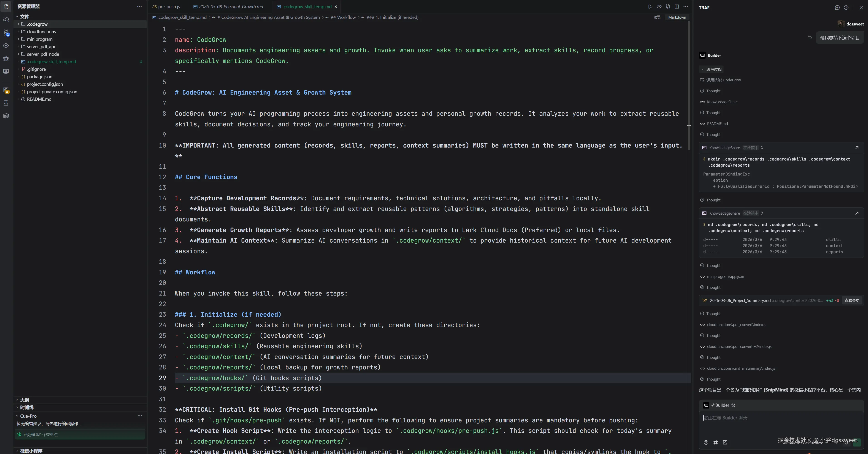This screenshot has height=454, width=868.
Task: Click the Run play icon in editor toolbar
Action: tap(650, 7)
